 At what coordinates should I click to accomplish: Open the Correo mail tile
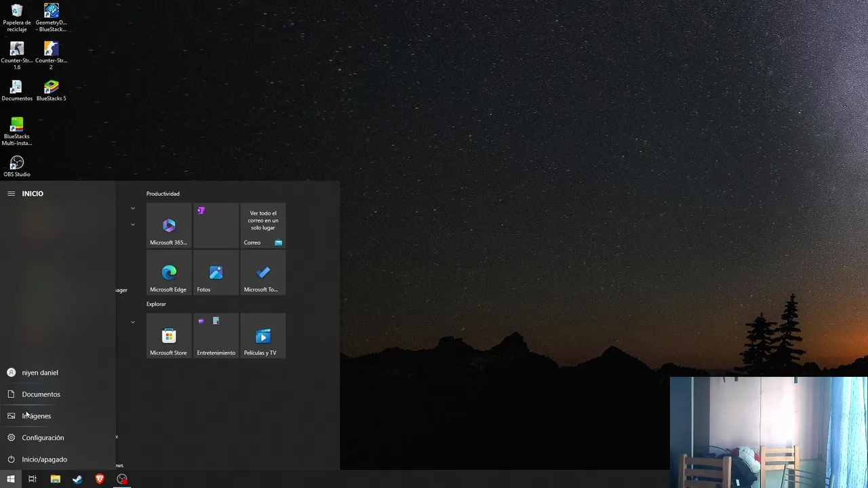point(263,226)
